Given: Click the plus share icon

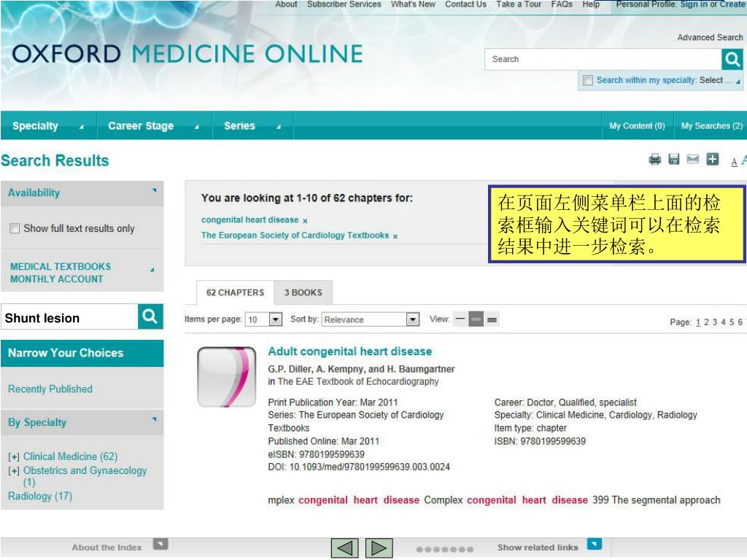Looking at the screenshot, I should [x=712, y=159].
